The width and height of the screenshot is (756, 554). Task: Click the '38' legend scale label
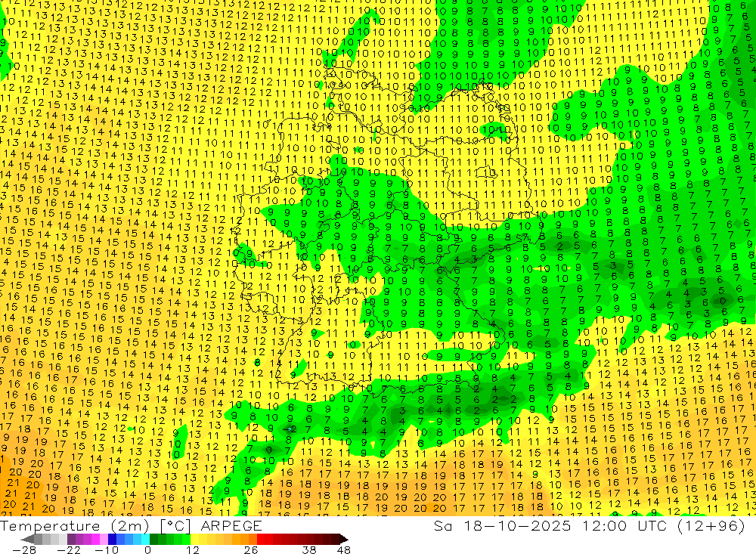point(309,550)
